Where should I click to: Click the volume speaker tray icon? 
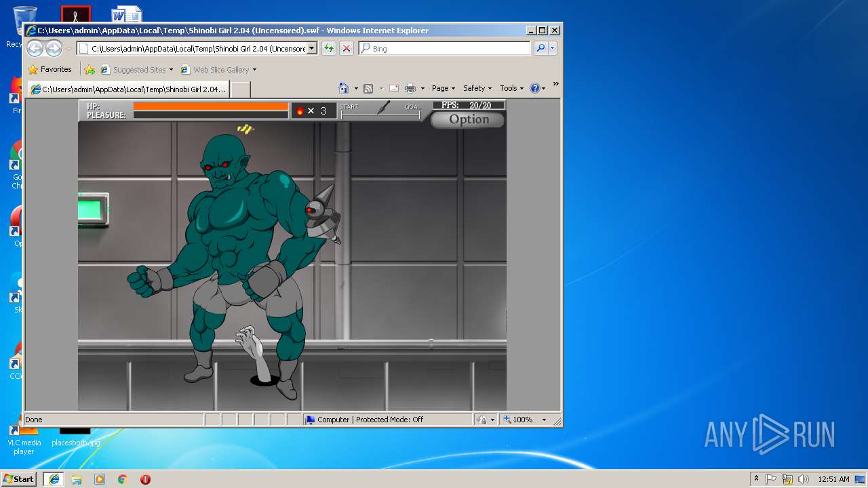click(x=804, y=479)
